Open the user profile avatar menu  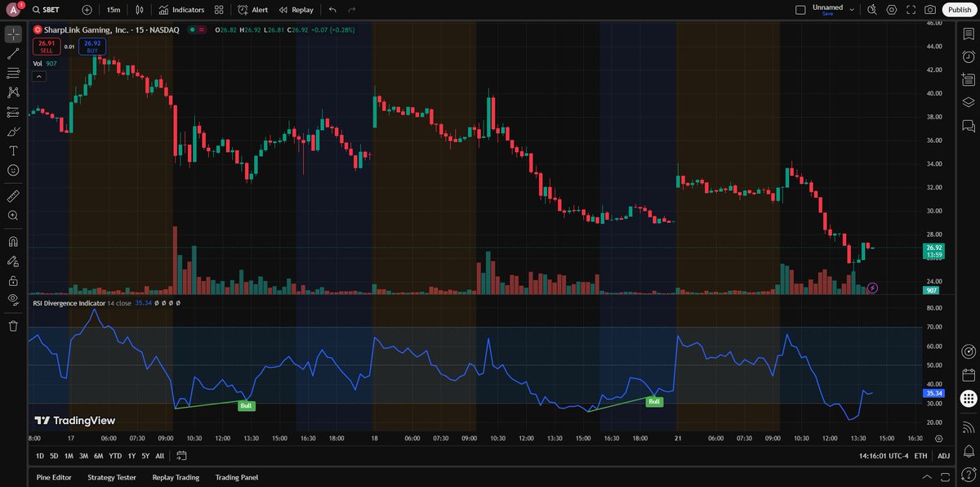[x=14, y=10]
